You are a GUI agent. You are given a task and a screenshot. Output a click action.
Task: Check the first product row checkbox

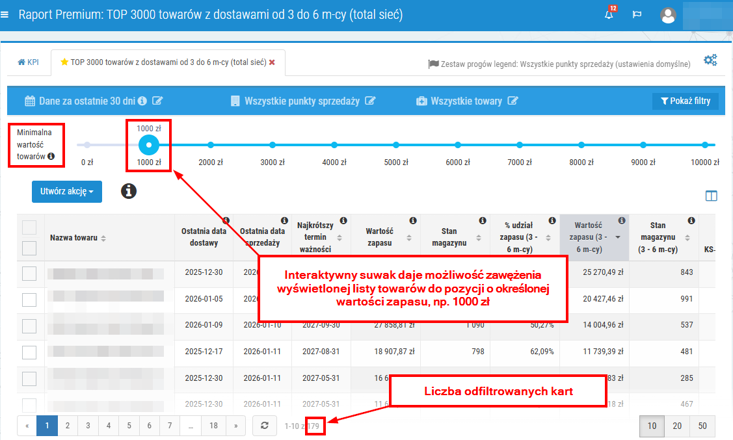point(29,273)
